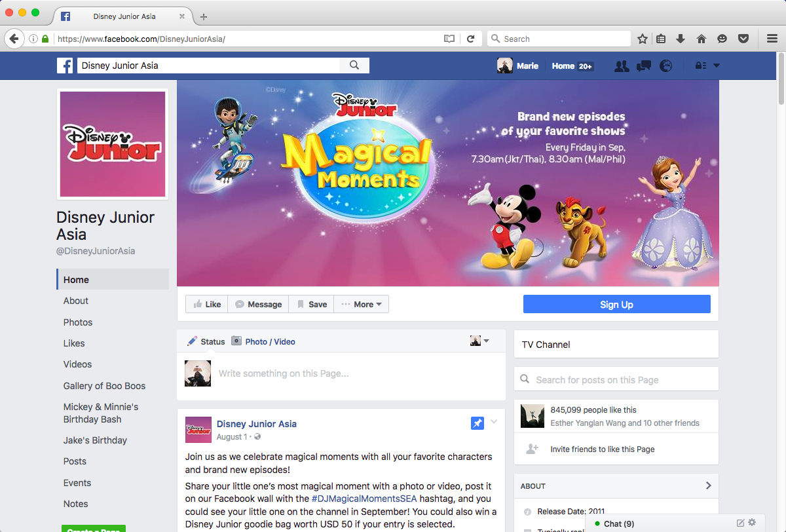Open Notifications globe icon

665,66
